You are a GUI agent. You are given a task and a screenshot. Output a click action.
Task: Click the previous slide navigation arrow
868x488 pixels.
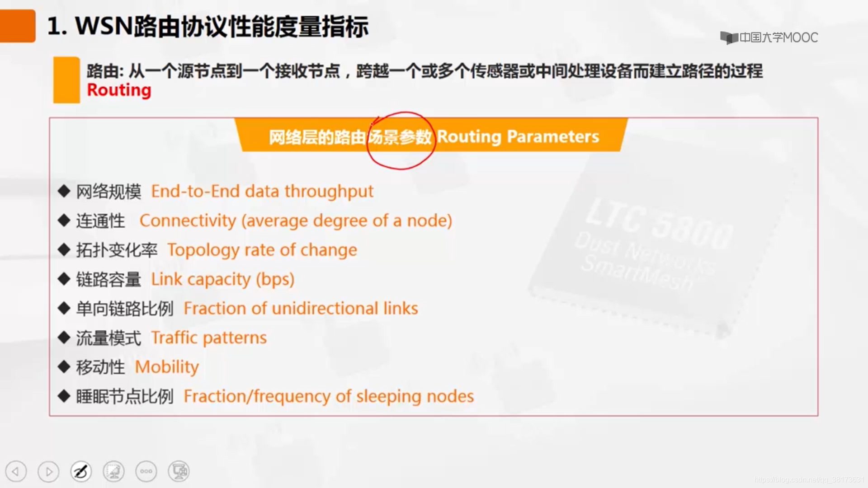(15, 471)
